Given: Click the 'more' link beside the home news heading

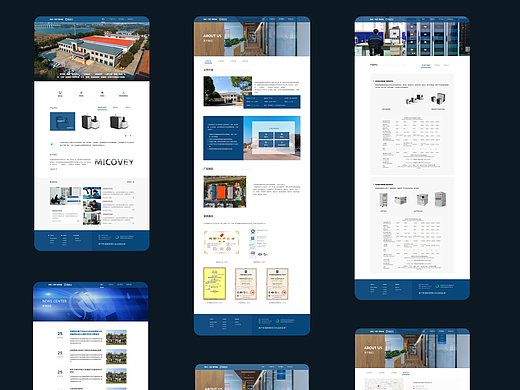Looking at the screenshot, I should 130,182.
